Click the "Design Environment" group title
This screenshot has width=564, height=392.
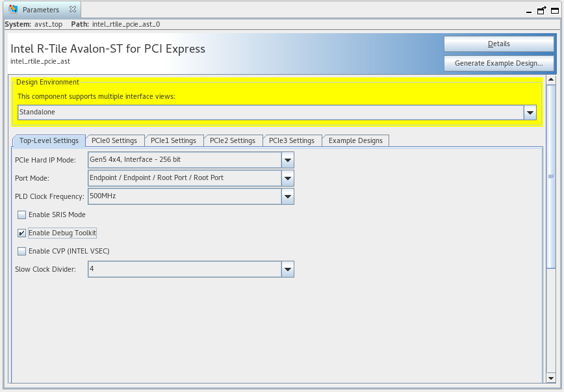[x=47, y=82]
